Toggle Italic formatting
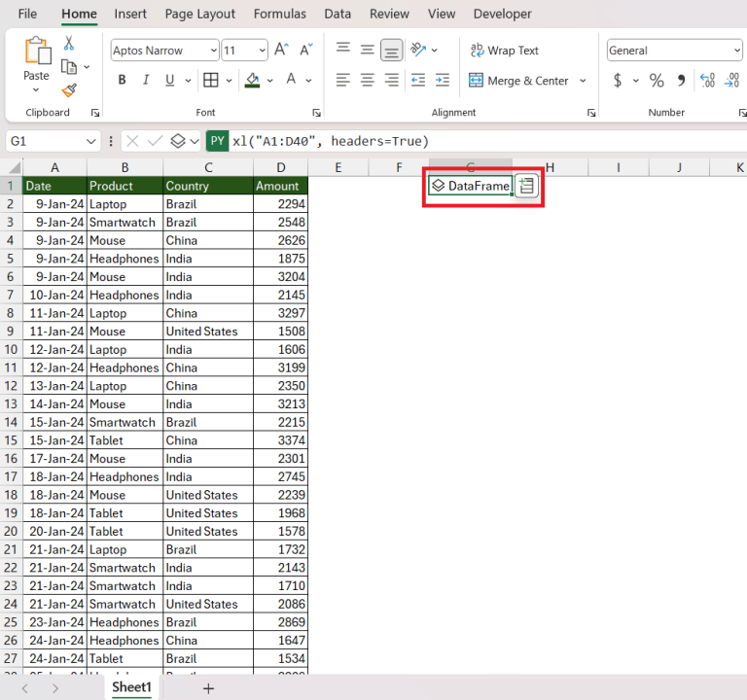747x700 pixels. point(148,81)
